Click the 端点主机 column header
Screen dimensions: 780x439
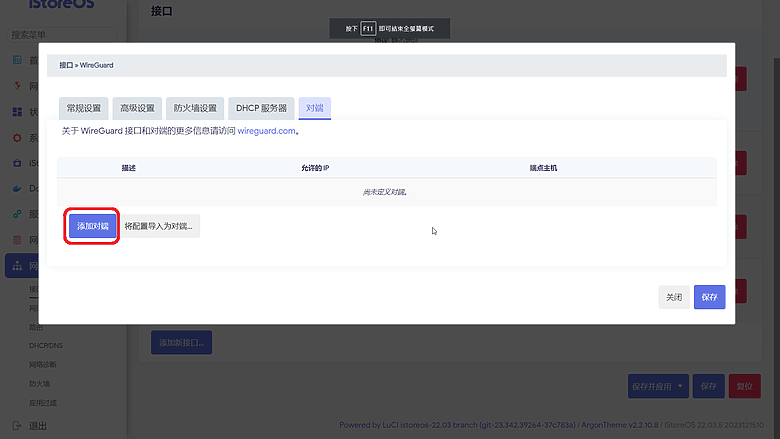coord(543,168)
